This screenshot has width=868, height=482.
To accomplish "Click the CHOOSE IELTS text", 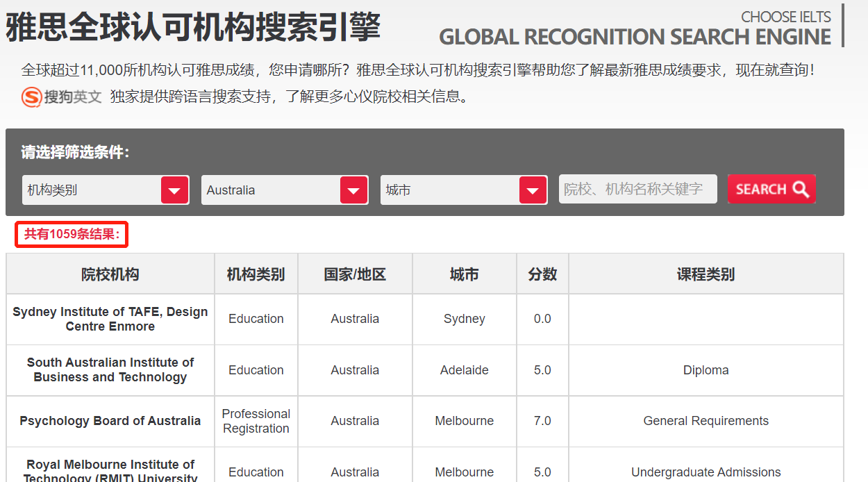I will (x=785, y=16).
